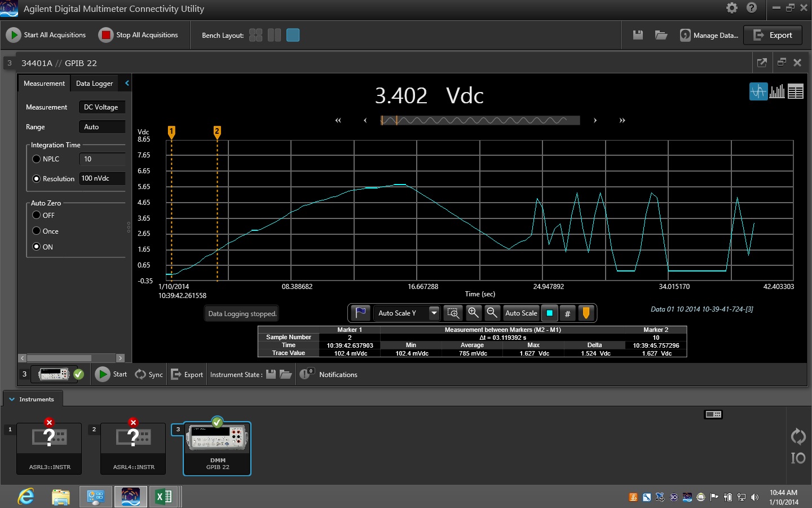Open the Auto Scale Y dropdown

click(x=434, y=313)
